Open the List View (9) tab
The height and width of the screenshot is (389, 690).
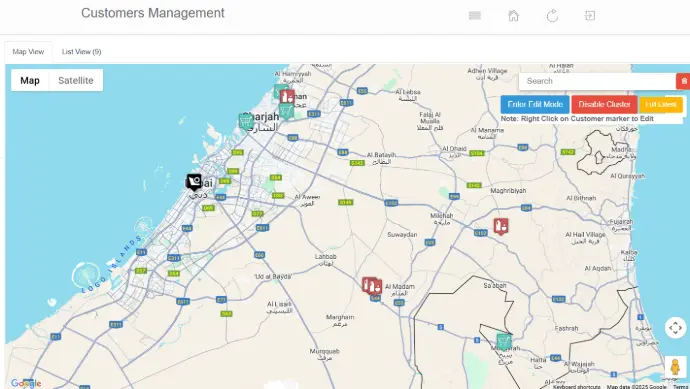[x=81, y=52]
